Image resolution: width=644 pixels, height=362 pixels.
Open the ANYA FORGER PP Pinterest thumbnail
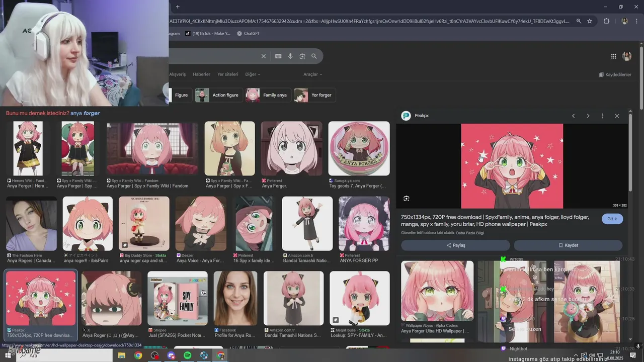point(364,223)
